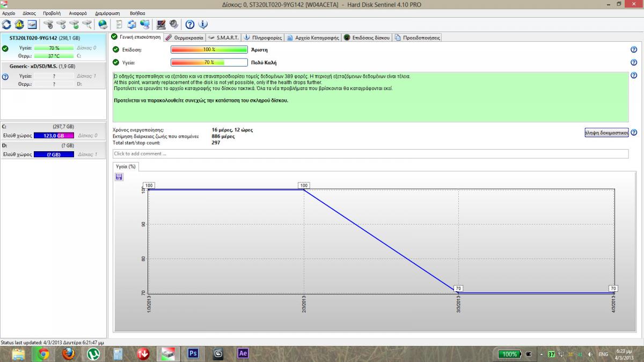Click the blue question mark toolbar help icon
The width and height of the screenshot is (644, 362).
tap(189, 24)
